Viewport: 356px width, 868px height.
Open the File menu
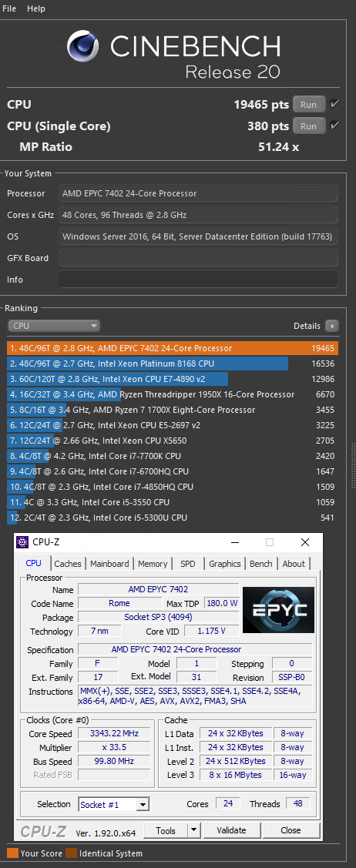tap(9, 9)
